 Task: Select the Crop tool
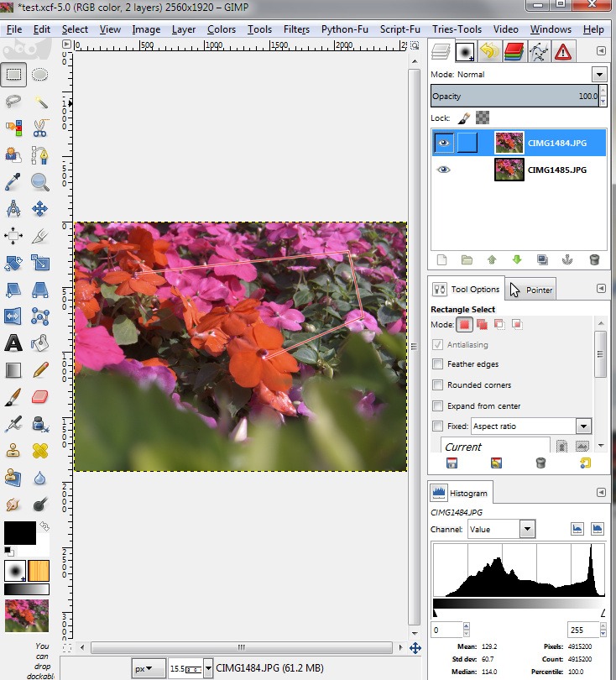[x=40, y=236]
